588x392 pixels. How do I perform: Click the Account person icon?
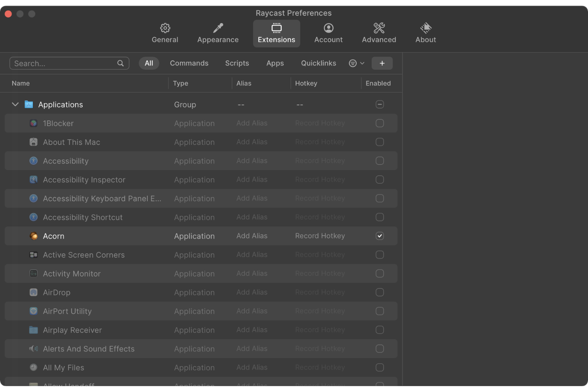(x=328, y=28)
